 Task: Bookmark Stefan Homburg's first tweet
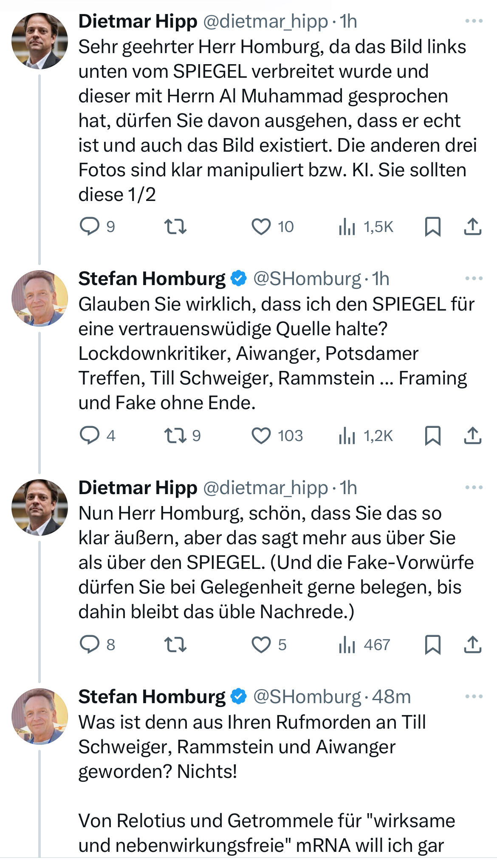pos(432,435)
